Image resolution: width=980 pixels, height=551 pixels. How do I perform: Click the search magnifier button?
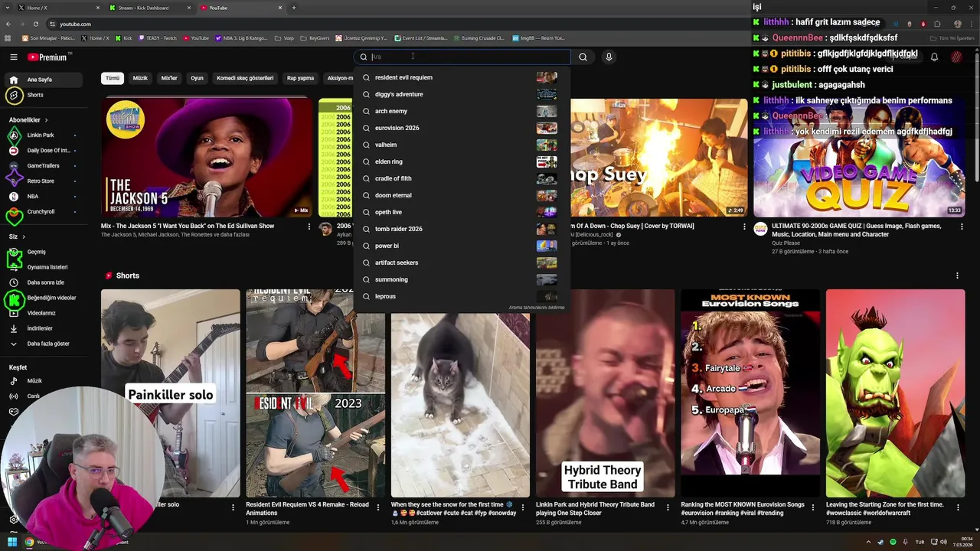[583, 57]
